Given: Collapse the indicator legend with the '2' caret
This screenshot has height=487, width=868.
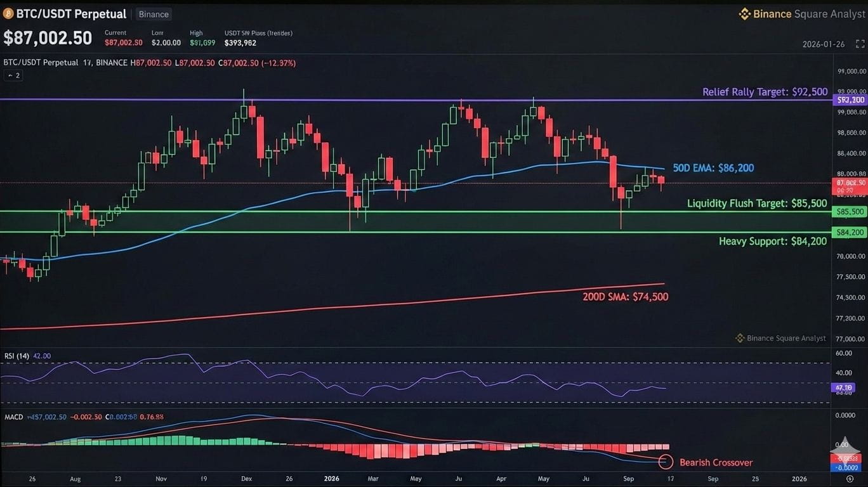Looking at the screenshot, I should (x=13, y=75).
